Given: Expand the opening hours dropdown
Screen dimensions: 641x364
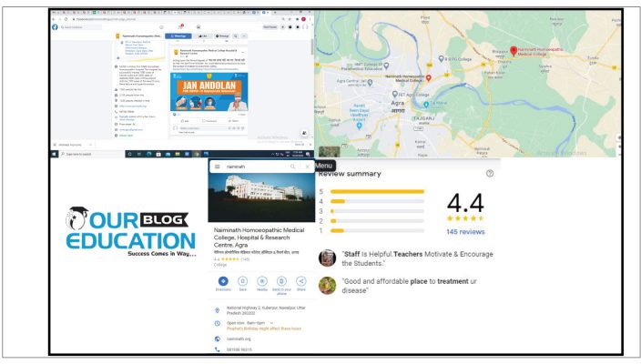Looking at the screenshot, I should coord(271,323).
